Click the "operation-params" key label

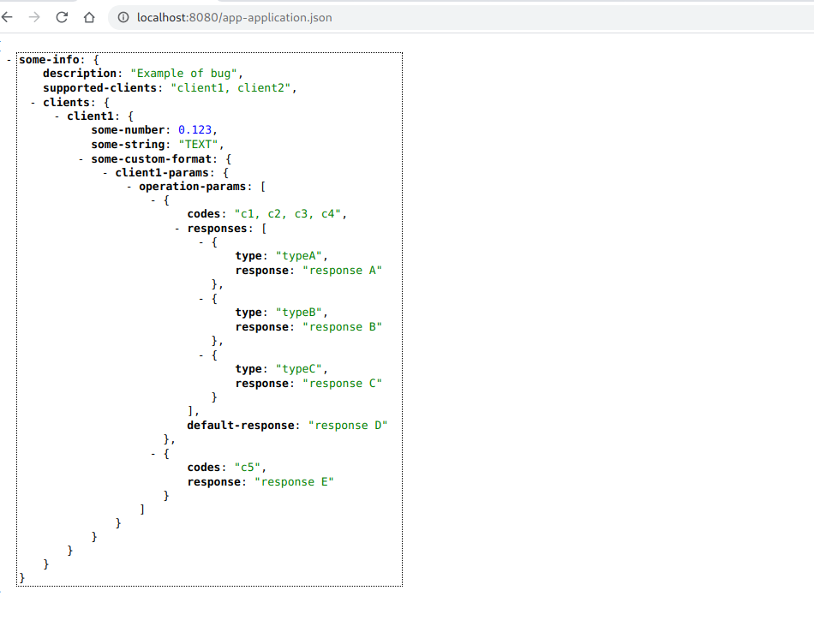pos(193,187)
